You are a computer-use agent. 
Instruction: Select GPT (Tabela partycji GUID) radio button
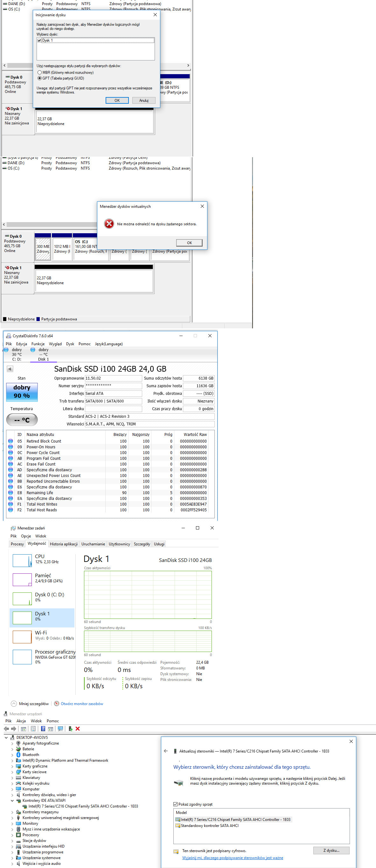39,78
